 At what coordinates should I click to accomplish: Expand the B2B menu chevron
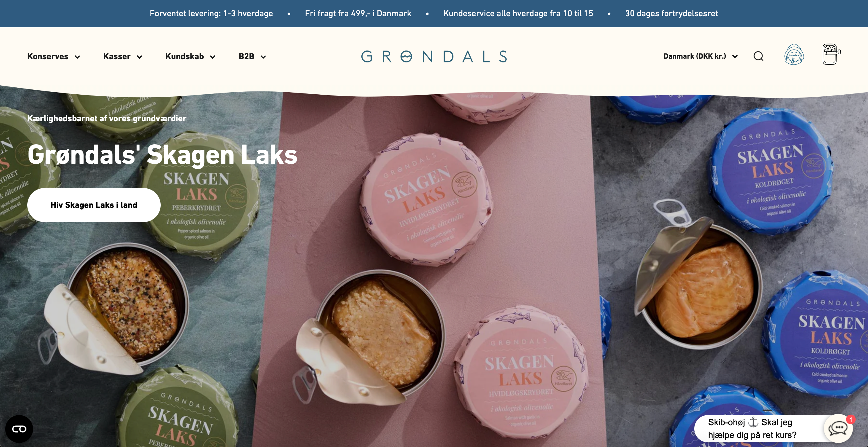tap(263, 57)
